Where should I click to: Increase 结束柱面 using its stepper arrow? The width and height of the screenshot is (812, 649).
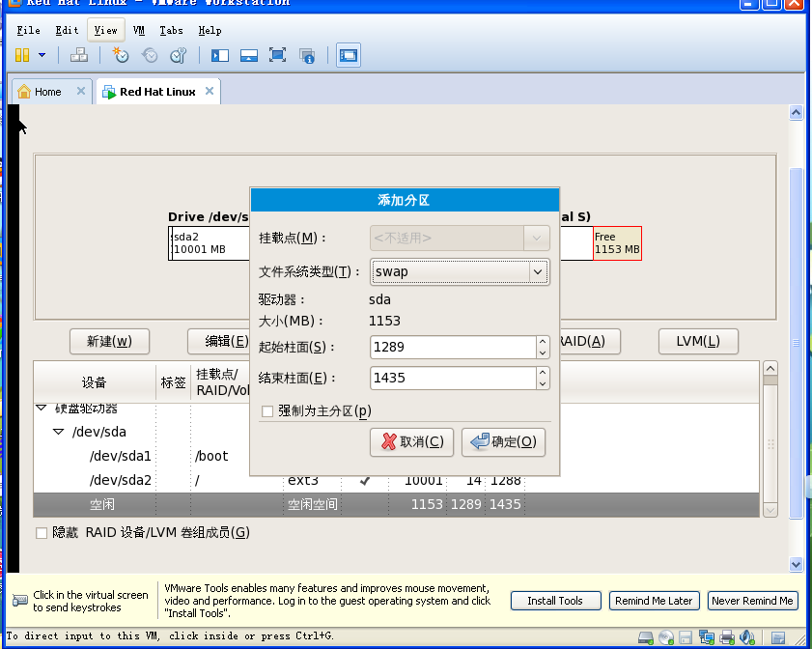point(541,373)
